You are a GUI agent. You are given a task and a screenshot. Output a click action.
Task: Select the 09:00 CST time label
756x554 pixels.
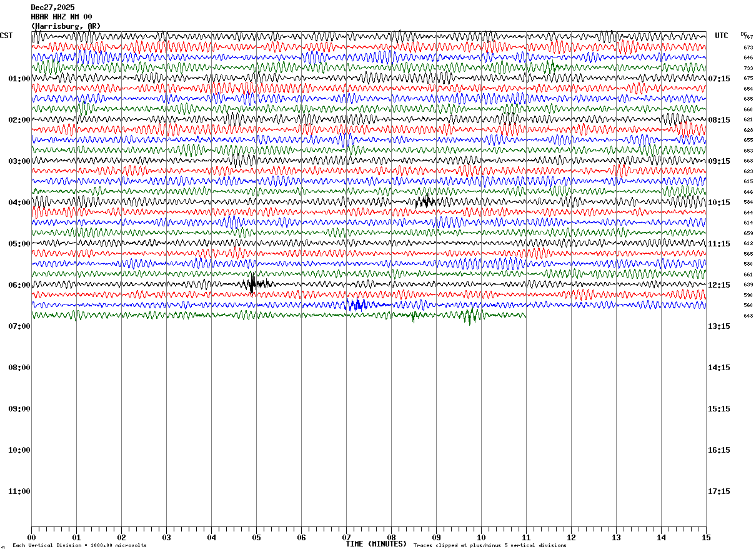click(x=19, y=409)
